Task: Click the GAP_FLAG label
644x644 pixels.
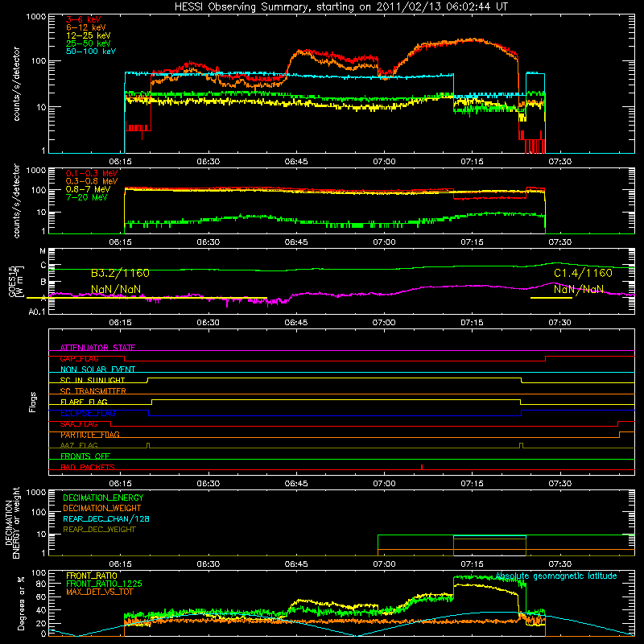Action: 79,358
